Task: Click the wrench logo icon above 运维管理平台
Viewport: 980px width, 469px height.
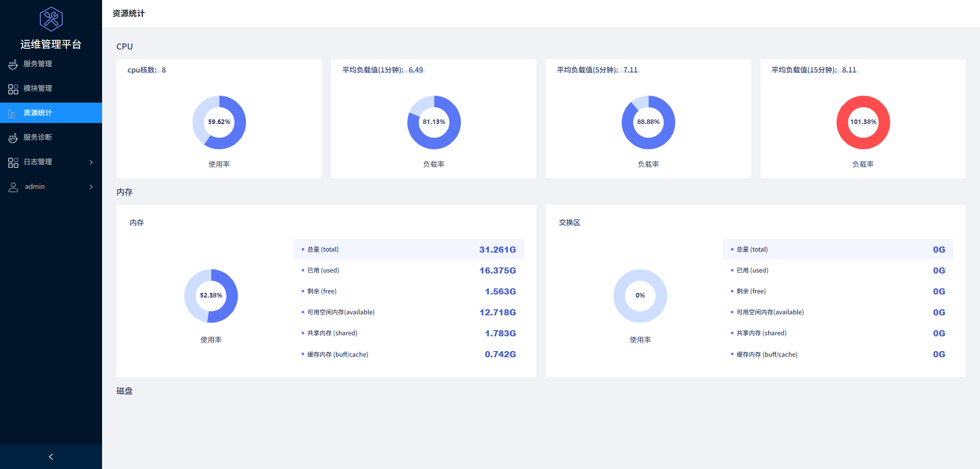Action: (51, 19)
